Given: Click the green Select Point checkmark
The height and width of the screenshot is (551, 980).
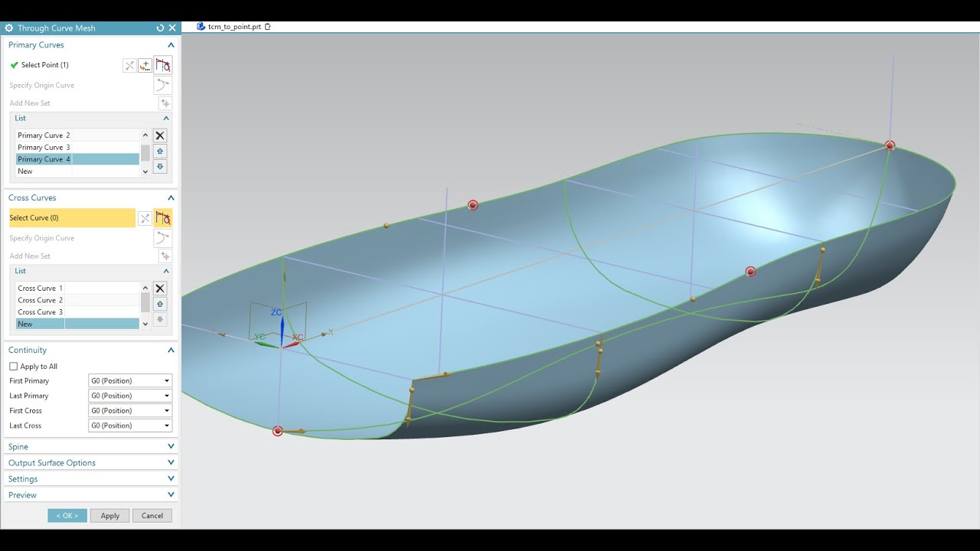Looking at the screenshot, I should [14, 65].
